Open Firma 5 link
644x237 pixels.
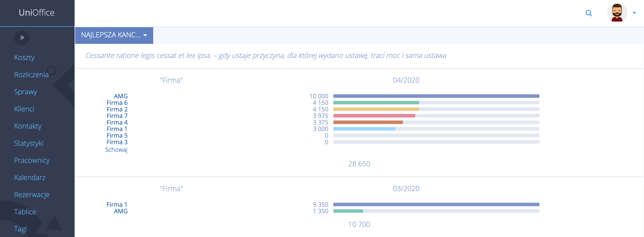[x=117, y=135]
